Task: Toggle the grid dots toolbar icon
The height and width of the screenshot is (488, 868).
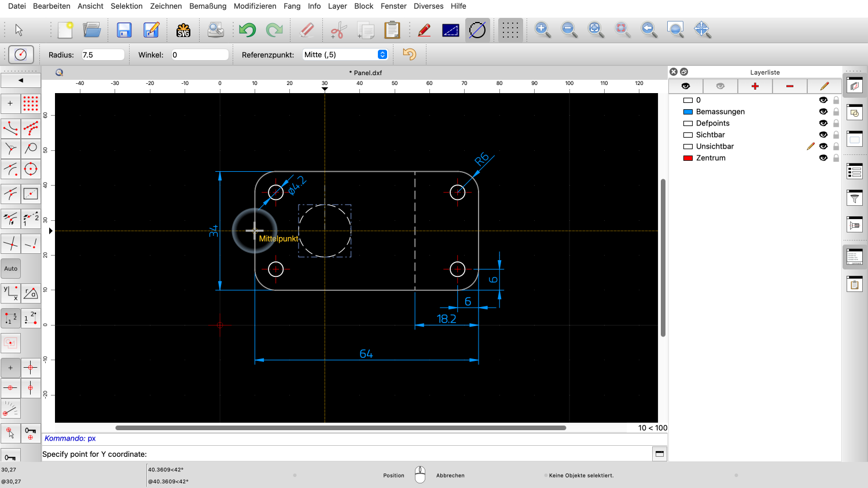Action: [510, 30]
